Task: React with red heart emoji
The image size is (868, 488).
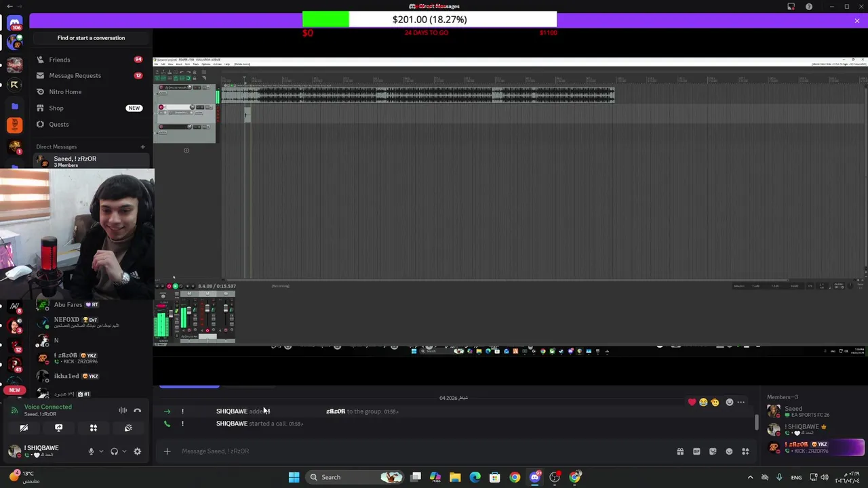Action: coord(692,402)
